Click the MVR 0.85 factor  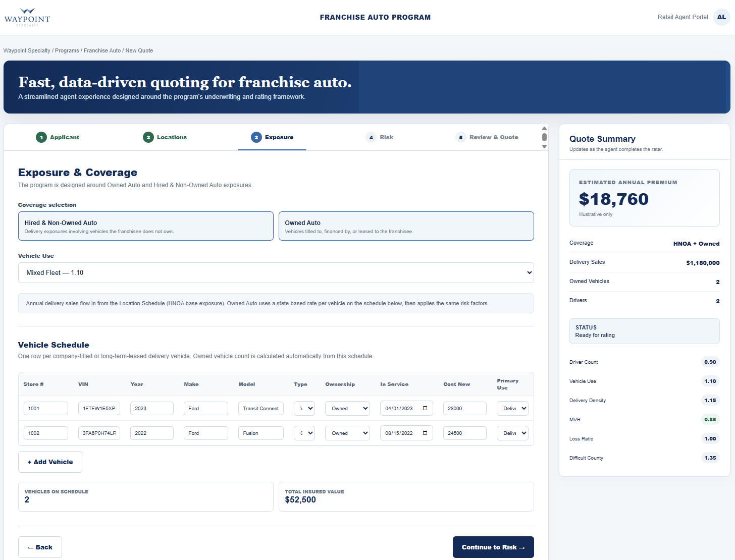click(710, 419)
